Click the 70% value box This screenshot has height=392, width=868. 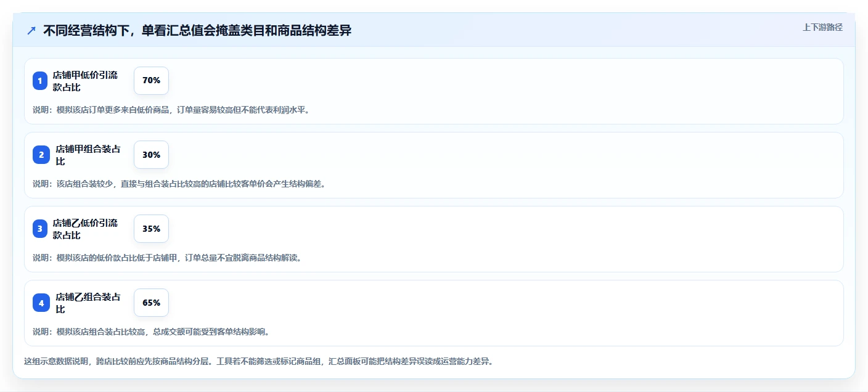coord(151,81)
